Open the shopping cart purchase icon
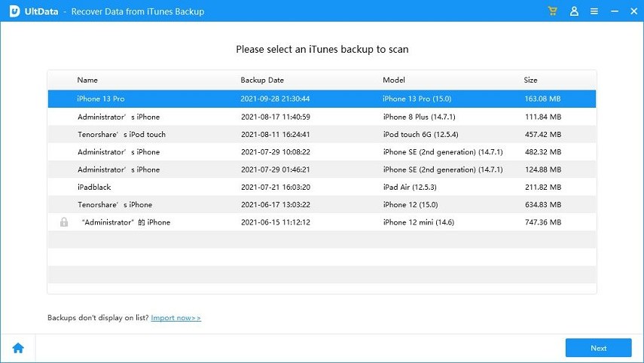This screenshot has width=644, height=363. coord(554,11)
